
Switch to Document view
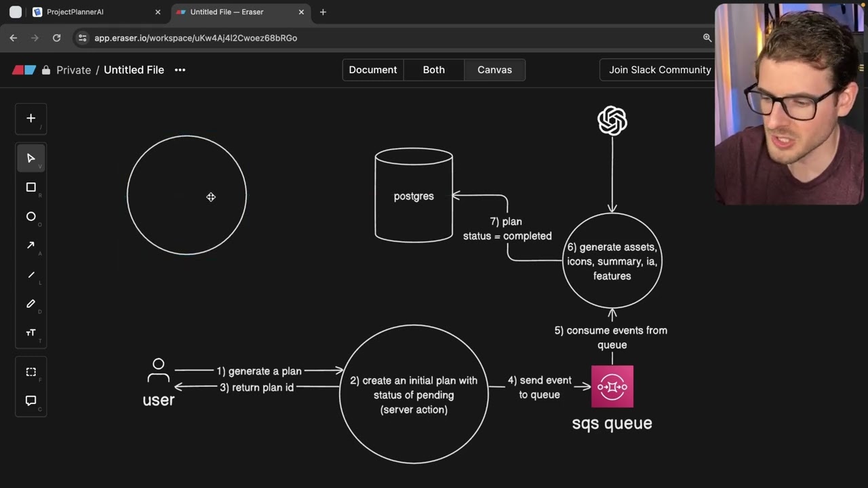click(373, 70)
